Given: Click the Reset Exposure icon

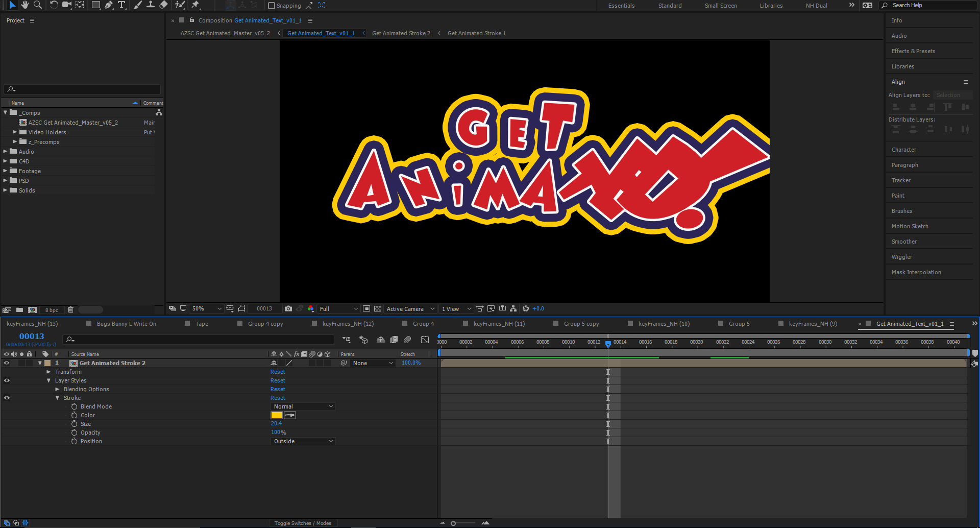Looking at the screenshot, I should coord(526,309).
